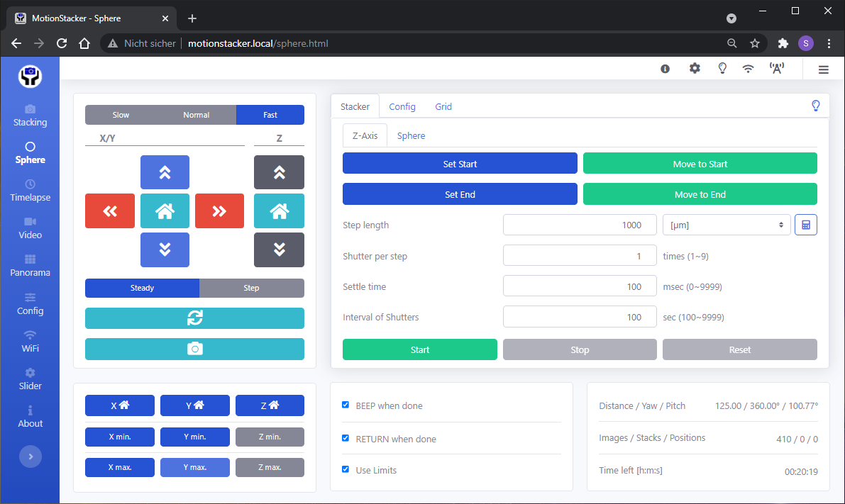Open the hamburger menu at top right

[823, 69]
